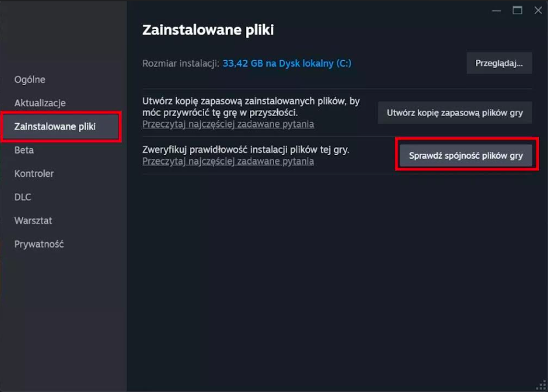
Task: Close the game properties window
Action: pyautogui.click(x=538, y=10)
